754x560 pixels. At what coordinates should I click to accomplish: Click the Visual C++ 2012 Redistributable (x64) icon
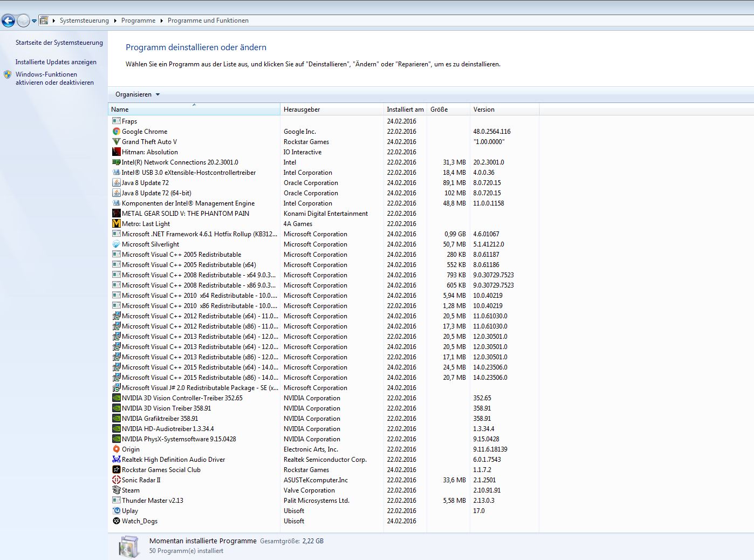click(116, 316)
